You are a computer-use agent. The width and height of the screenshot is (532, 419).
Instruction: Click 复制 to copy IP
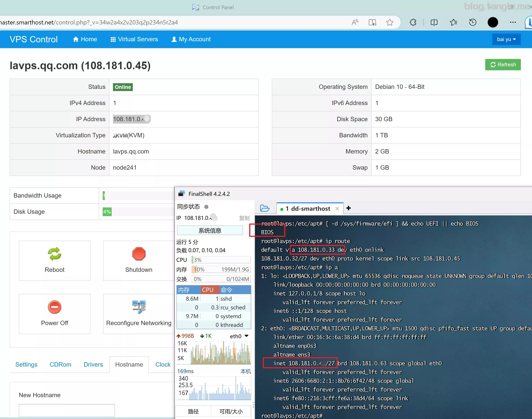coord(244,218)
